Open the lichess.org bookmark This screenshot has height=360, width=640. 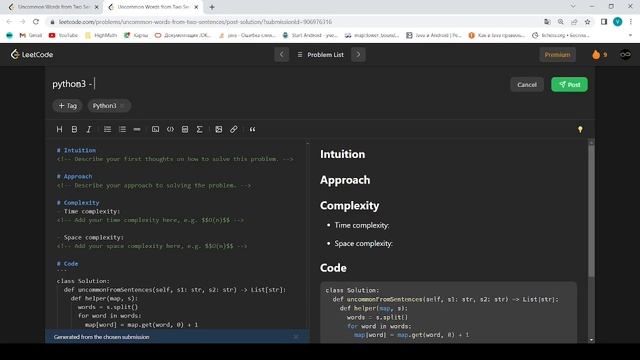tap(560, 36)
